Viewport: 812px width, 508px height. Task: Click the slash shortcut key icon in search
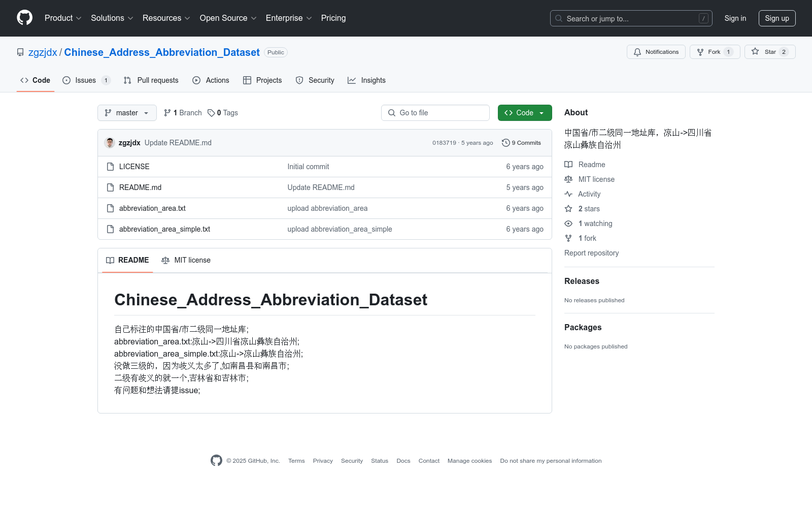pos(703,18)
